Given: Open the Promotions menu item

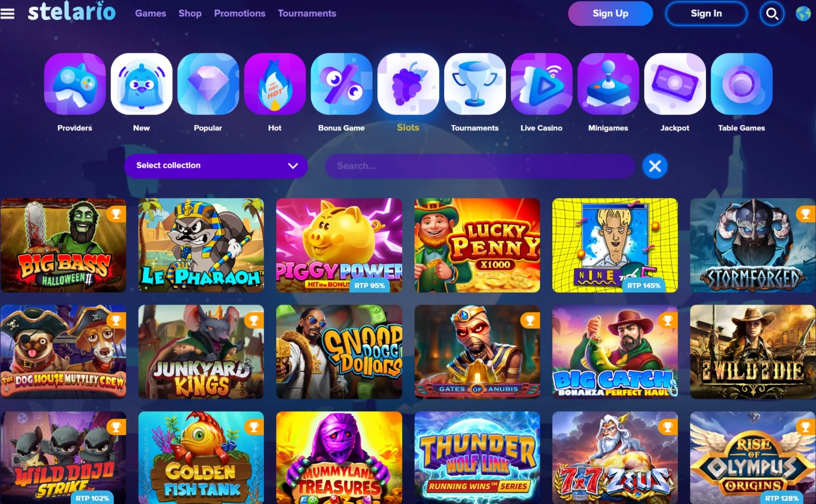Looking at the screenshot, I should (x=240, y=13).
